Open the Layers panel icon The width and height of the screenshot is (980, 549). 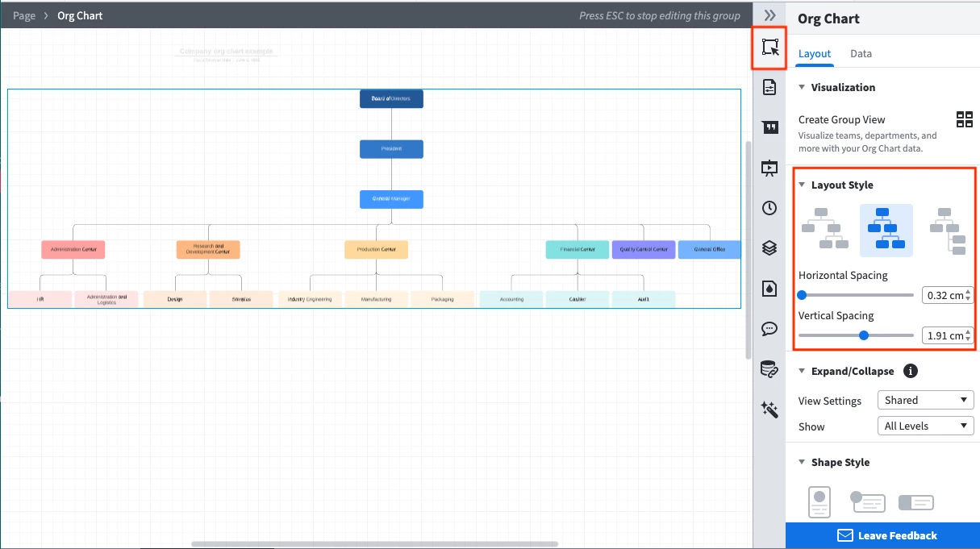769,247
